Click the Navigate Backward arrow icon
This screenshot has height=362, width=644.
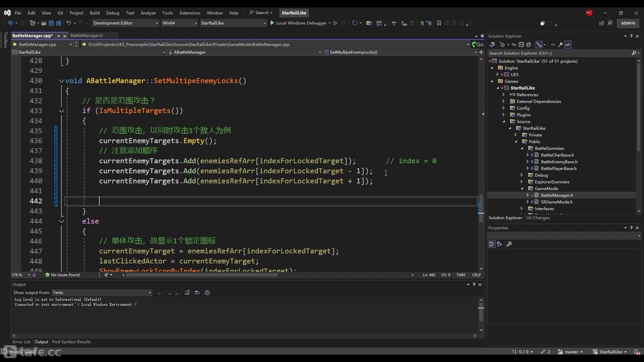tap(10, 23)
